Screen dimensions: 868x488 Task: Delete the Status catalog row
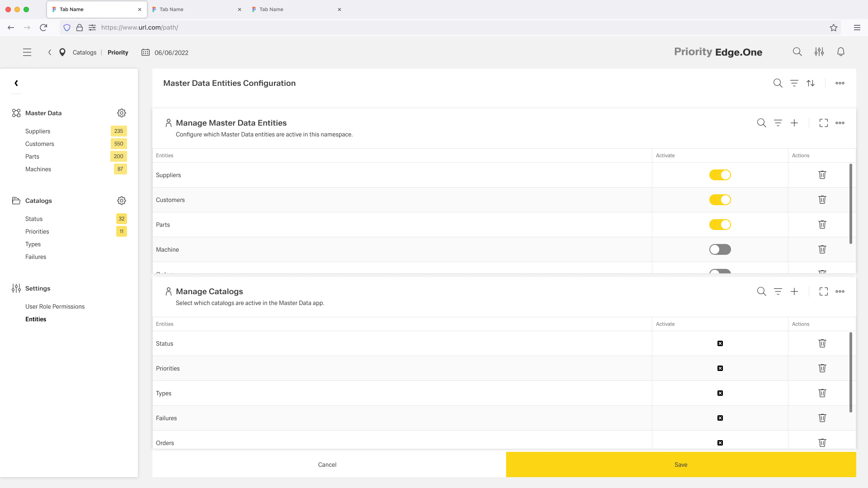822,343
